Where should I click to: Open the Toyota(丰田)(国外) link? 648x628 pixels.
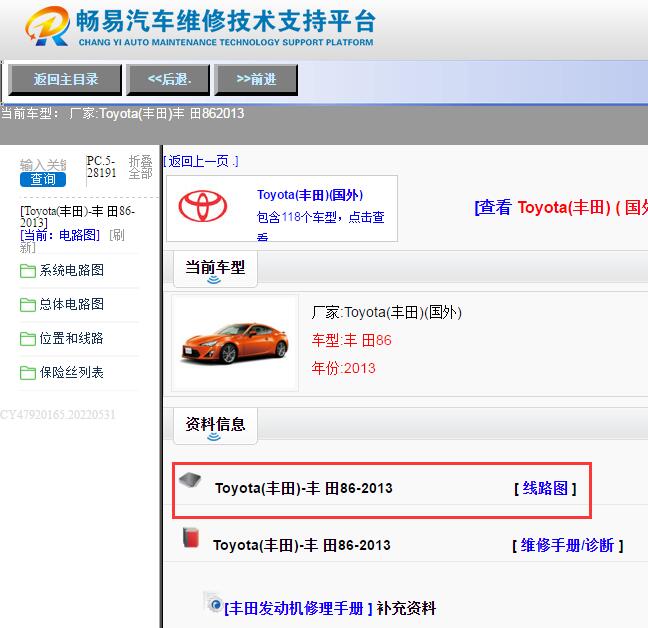(310, 195)
